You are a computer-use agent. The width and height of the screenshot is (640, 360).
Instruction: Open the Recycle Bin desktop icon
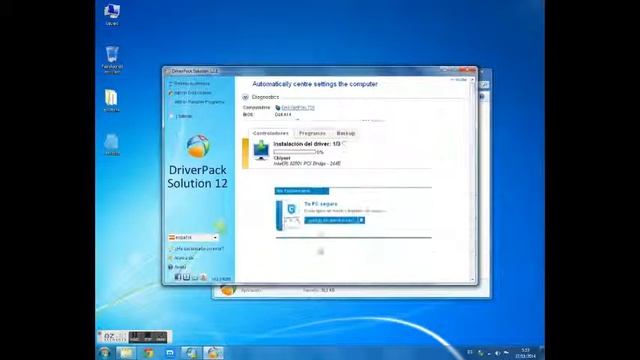pyautogui.click(x=112, y=59)
